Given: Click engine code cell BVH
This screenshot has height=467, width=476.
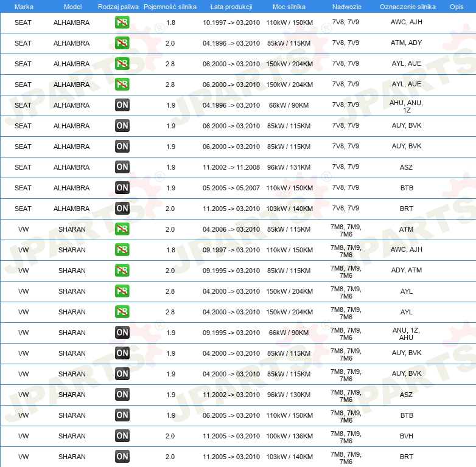Looking at the screenshot, I should coord(407,436).
